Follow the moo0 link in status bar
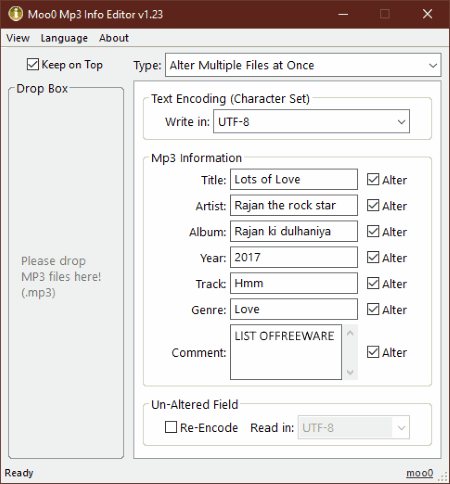This screenshot has width=450, height=484. (419, 473)
